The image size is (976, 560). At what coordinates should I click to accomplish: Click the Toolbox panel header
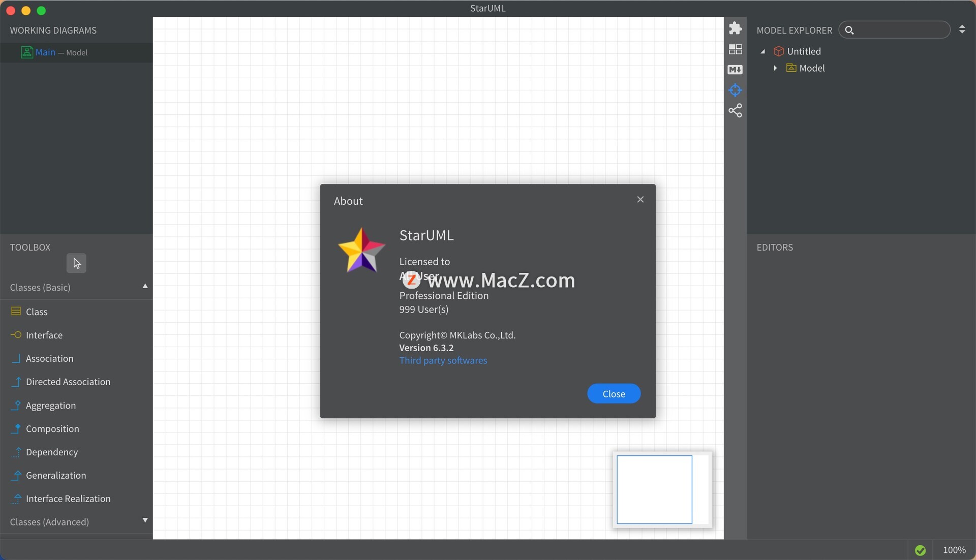[x=30, y=247]
